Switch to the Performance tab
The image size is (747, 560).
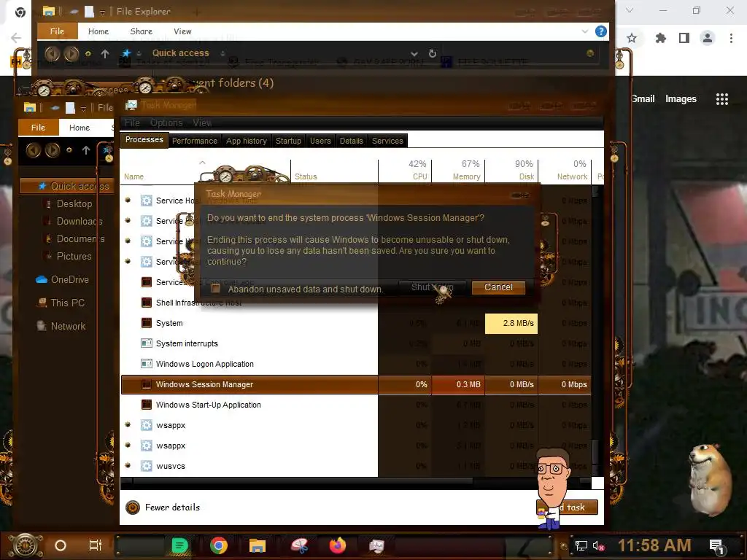click(194, 141)
